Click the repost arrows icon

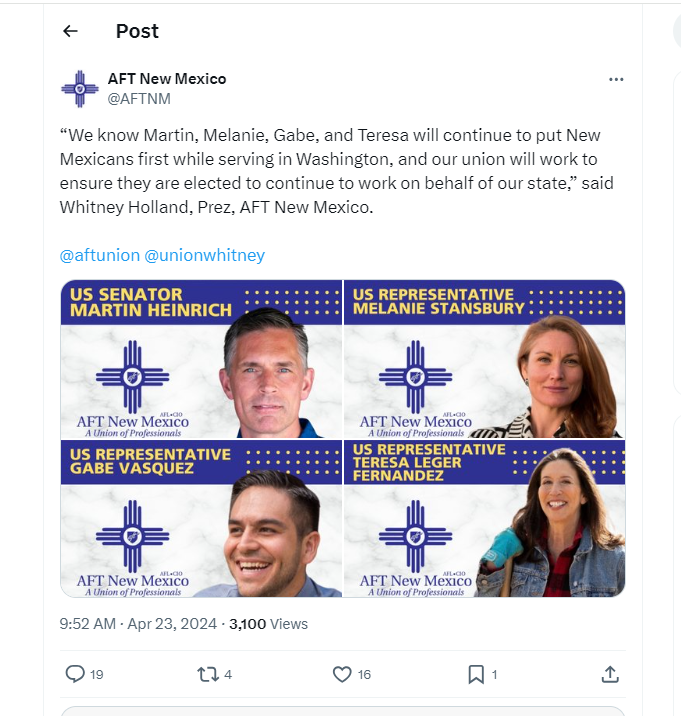[208, 674]
